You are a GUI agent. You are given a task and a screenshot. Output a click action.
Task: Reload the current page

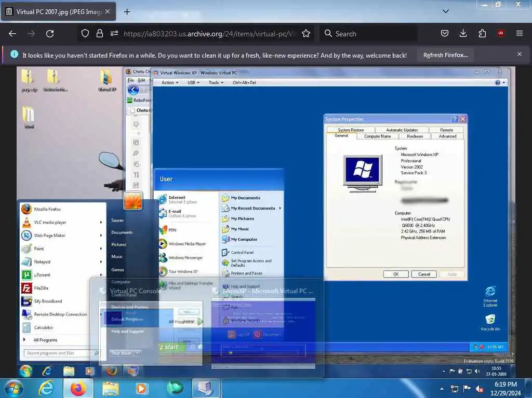pyautogui.click(x=50, y=34)
